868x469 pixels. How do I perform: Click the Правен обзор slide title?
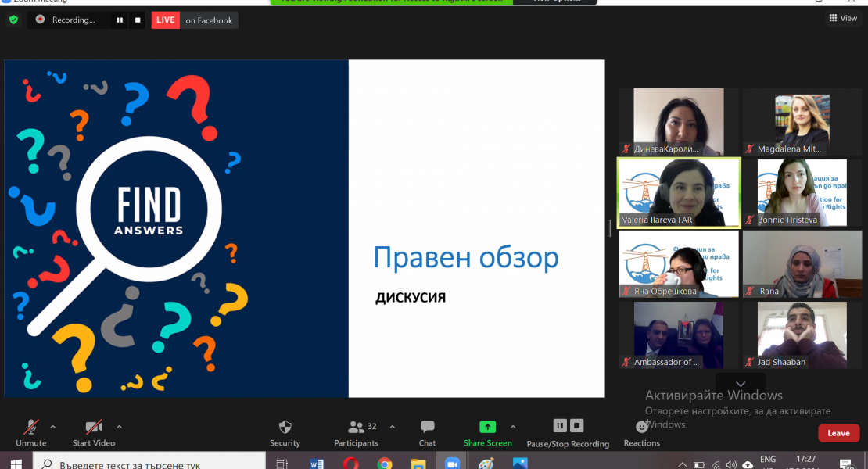[x=466, y=258]
